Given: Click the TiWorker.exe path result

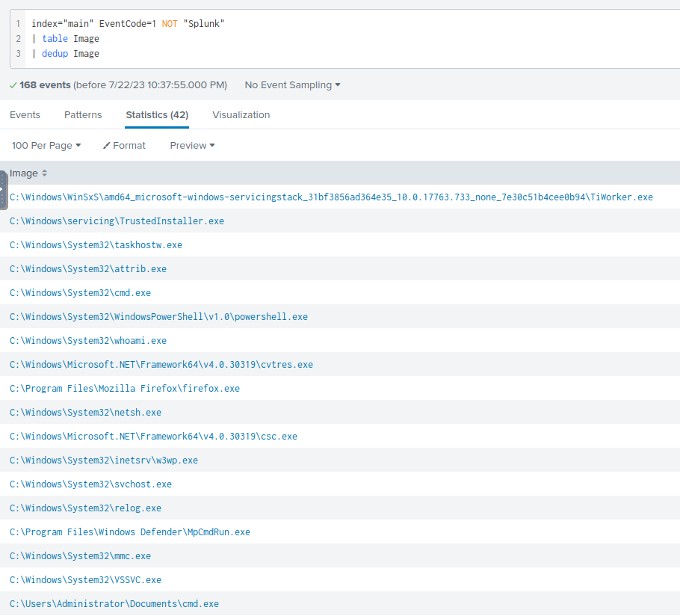Looking at the screenshot, I should (331, 197).
